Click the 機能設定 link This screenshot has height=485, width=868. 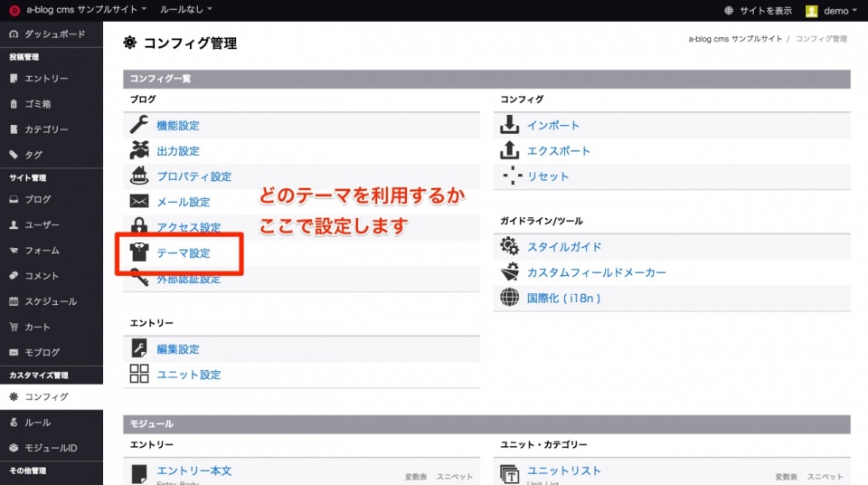tap(178, 126)
